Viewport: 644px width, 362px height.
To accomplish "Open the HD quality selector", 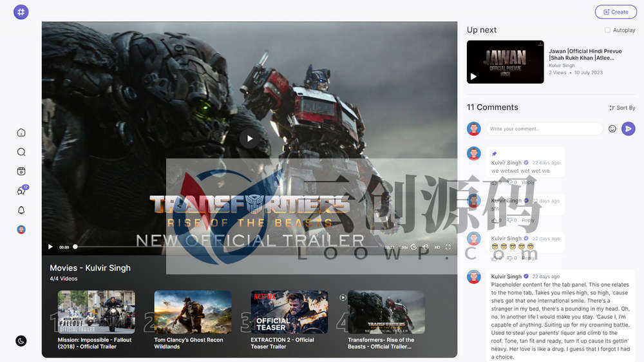I will point(437,247).
